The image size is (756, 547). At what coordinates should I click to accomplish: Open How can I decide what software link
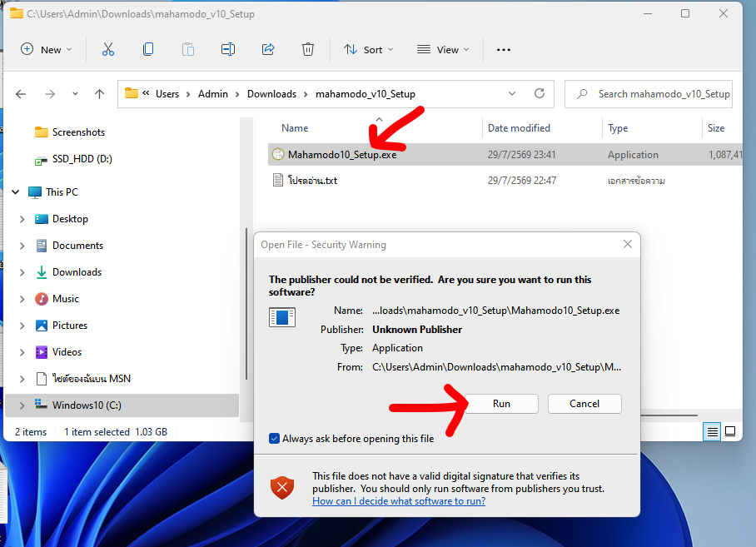coord(399,500)
